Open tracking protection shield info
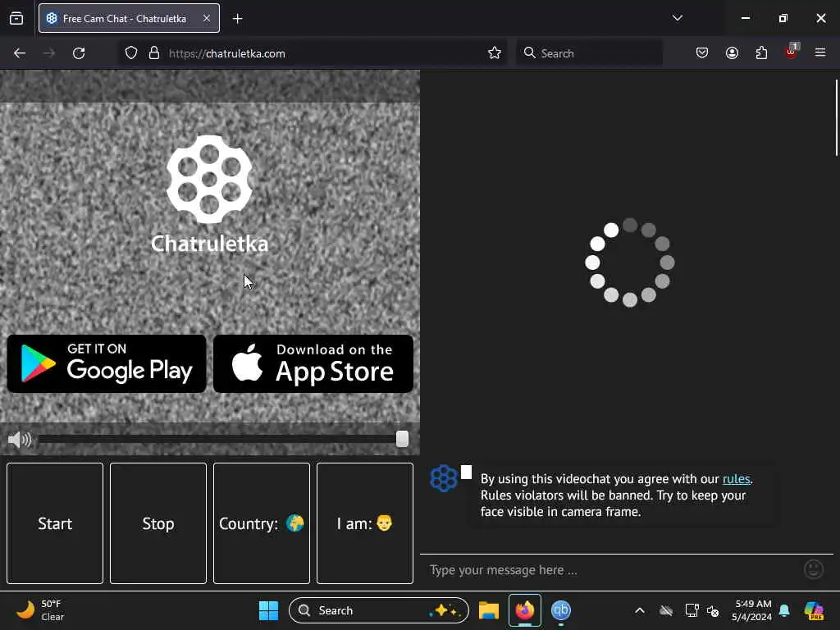The height and width of the screenshot is (630, 840). click(x=131, y=53)
